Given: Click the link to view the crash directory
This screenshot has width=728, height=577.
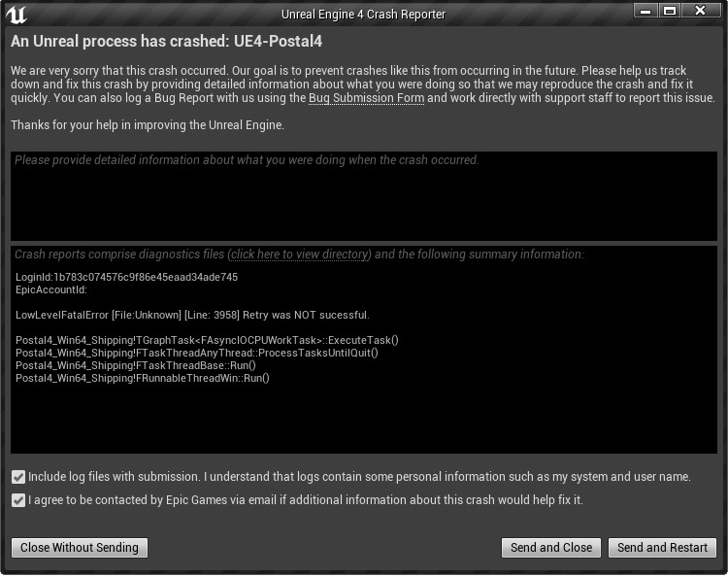Looking at the screenshot, I should [300, 255].
